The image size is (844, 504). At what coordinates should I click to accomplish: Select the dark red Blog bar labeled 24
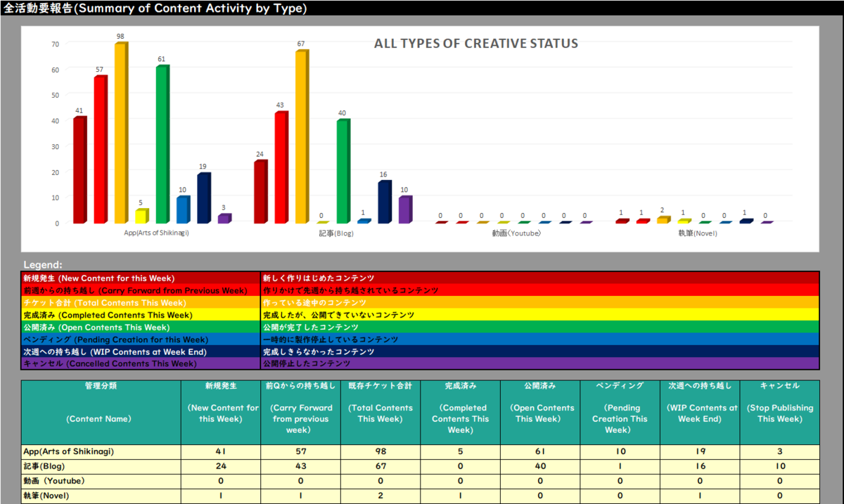(x=261, y=192)
